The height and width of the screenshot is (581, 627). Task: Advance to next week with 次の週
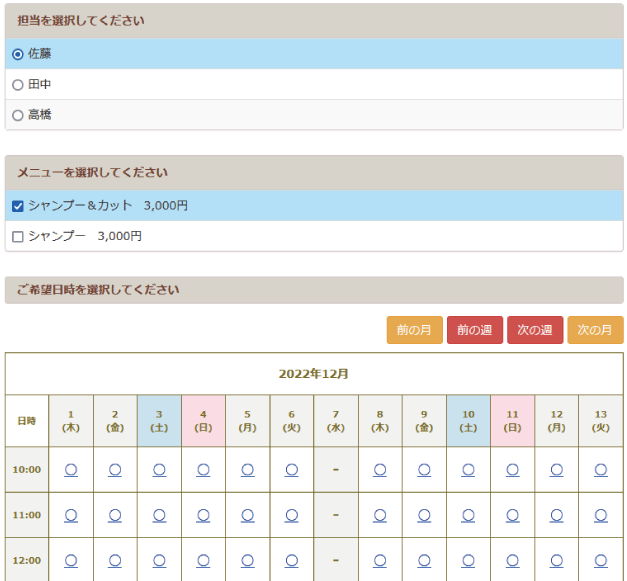(535, 330)
